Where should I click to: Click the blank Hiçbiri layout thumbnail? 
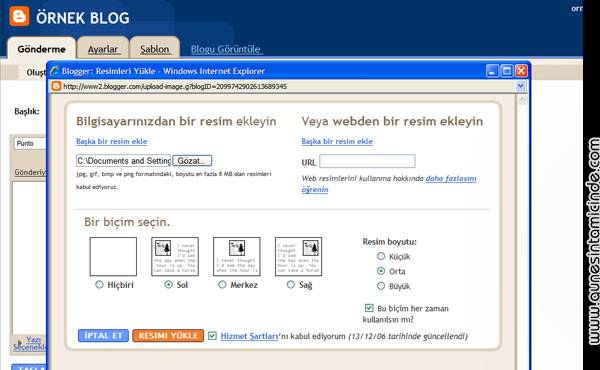pos(113,256)
